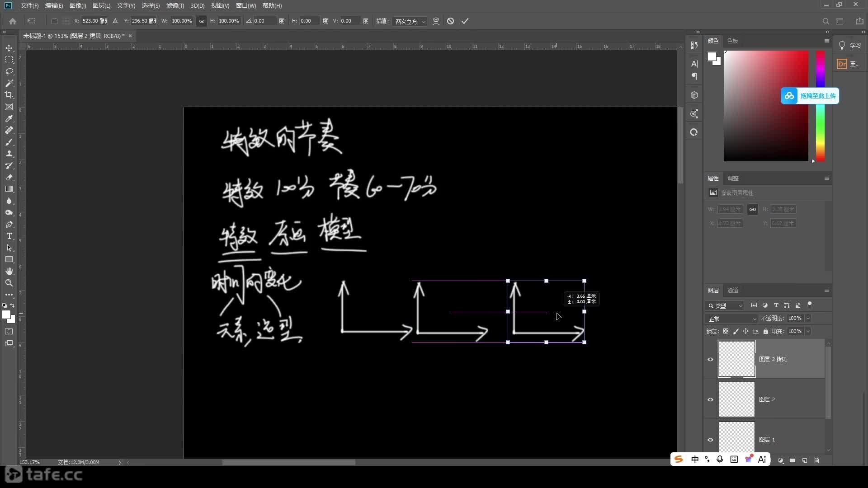
Task: Open the interpolation 两次立方 dropdown
Action: click(x=410, y=21)
